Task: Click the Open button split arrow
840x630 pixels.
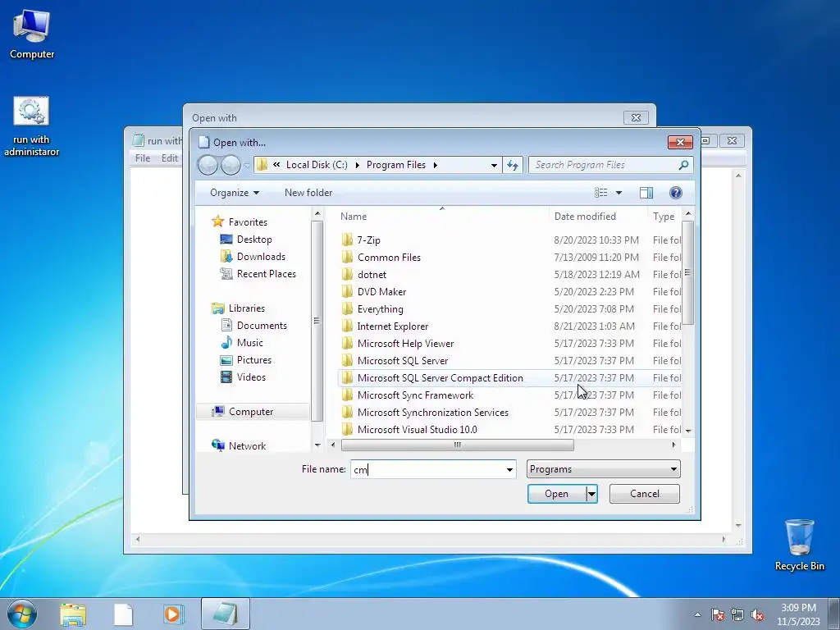Action: tap(591, 494)
